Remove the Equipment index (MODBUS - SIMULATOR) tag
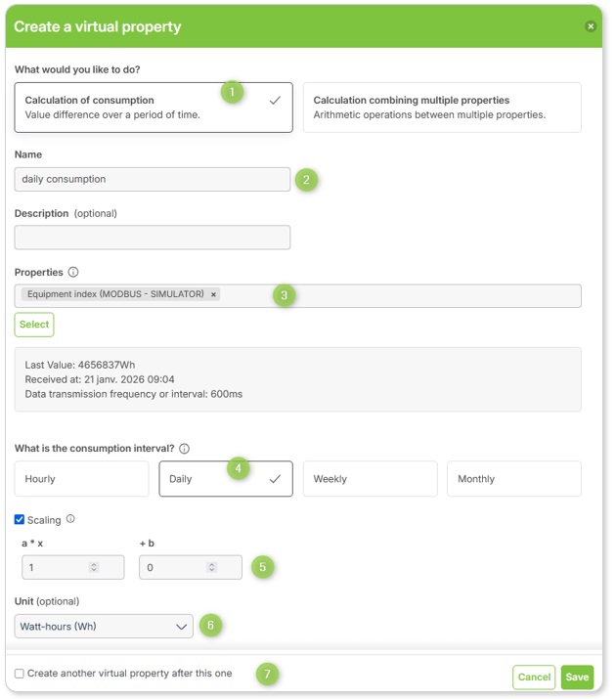Image resolution: width=616 pixels, height=699 pixels. click(213, 294)
